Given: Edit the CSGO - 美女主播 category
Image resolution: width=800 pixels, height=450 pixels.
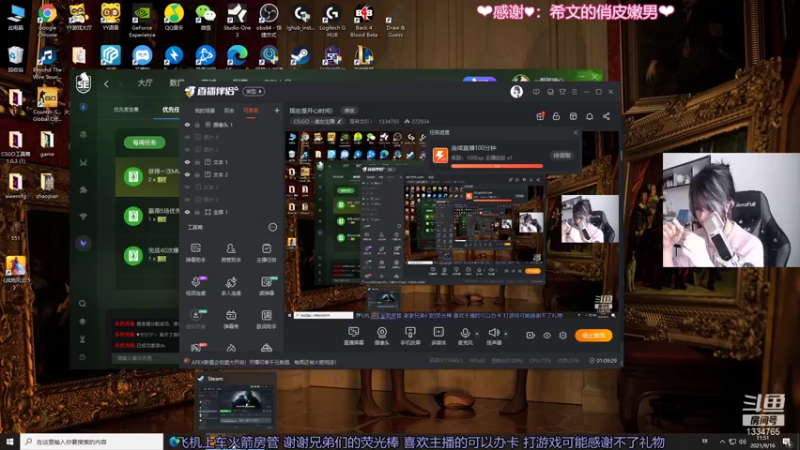Looking at the screenshot, I should click(x=317, y=121).
